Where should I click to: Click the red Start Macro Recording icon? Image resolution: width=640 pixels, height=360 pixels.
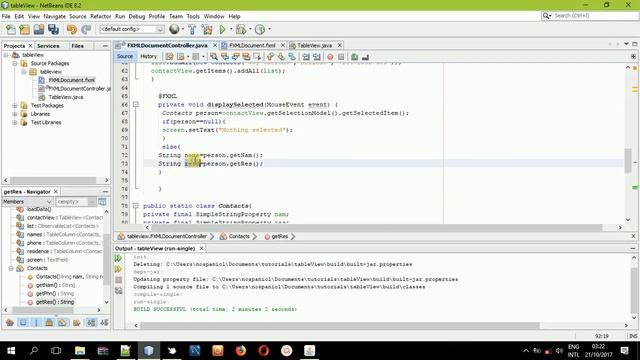[330, 57]
